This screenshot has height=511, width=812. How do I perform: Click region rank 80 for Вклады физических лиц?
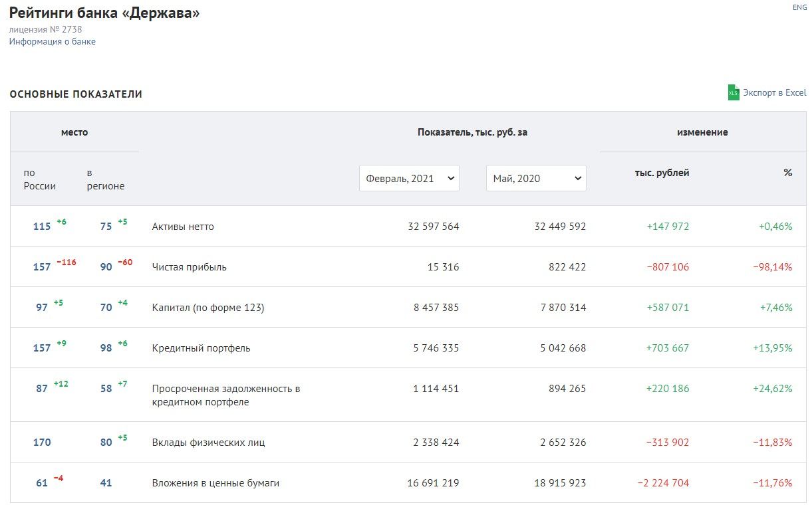(106, 443)
